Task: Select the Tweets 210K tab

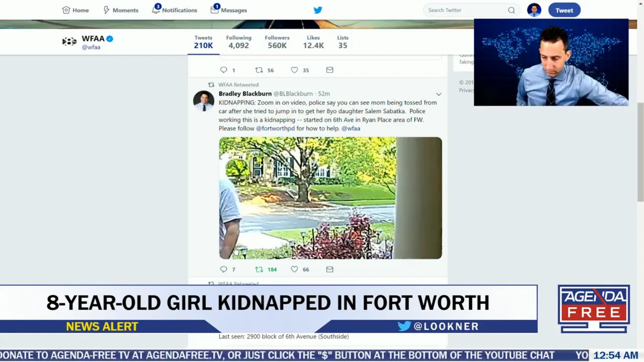Action: click(x=203, y=42)
